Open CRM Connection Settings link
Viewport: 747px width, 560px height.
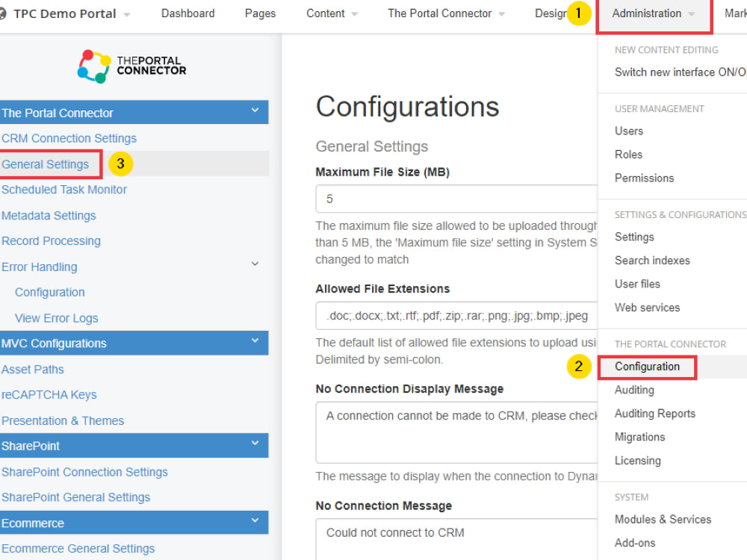click(x=69, y=139)
